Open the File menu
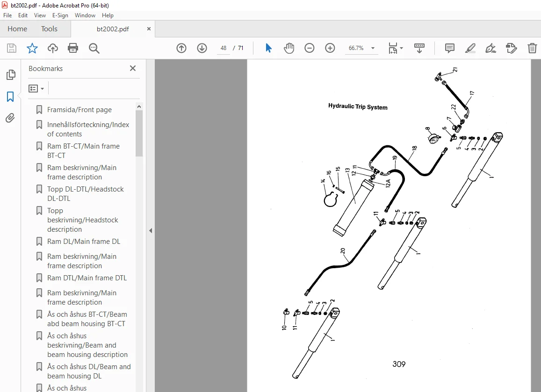This screenshot has width=541, height=392. [7, 15]
